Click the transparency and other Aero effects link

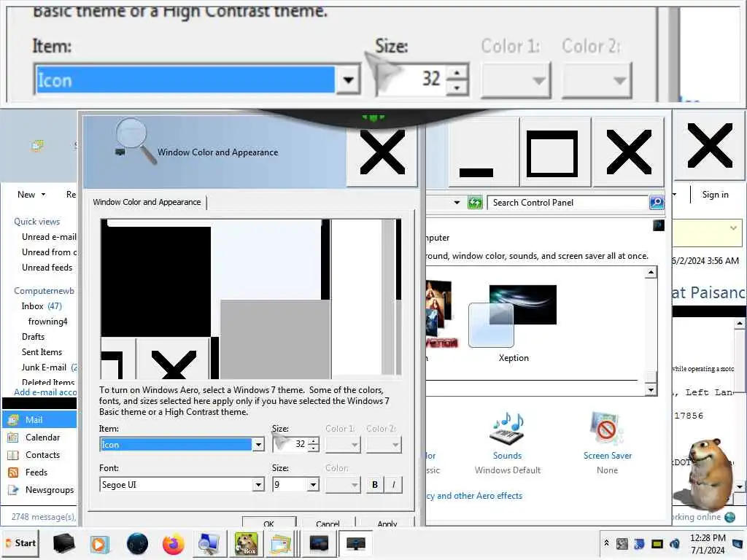coord(474,496)
